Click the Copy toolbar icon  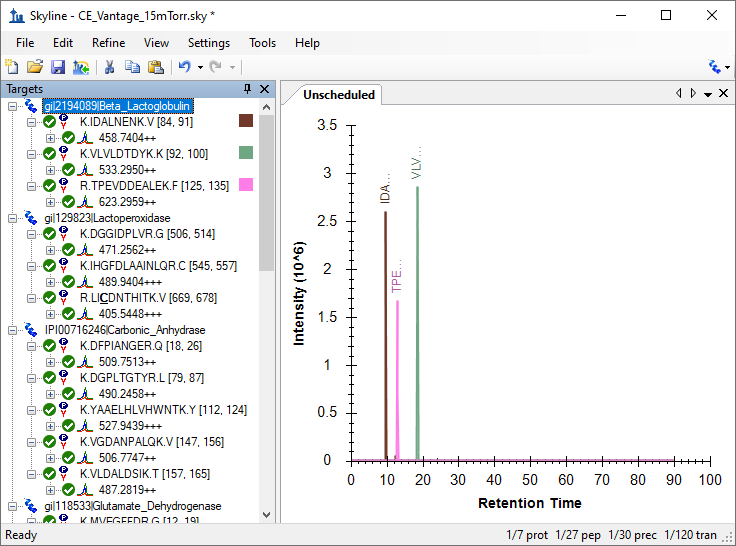click(132, 67)
